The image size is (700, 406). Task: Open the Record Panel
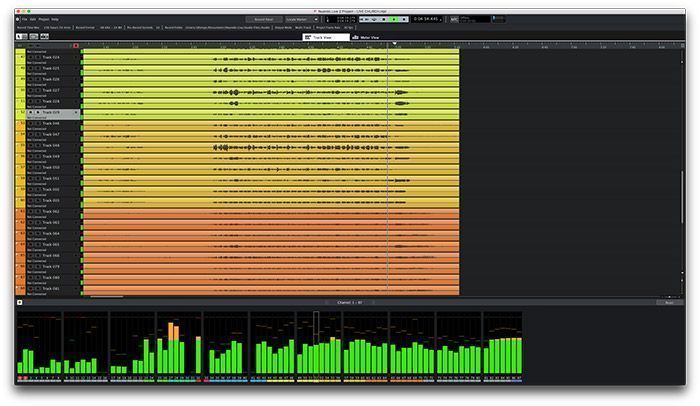coord(264,19)
